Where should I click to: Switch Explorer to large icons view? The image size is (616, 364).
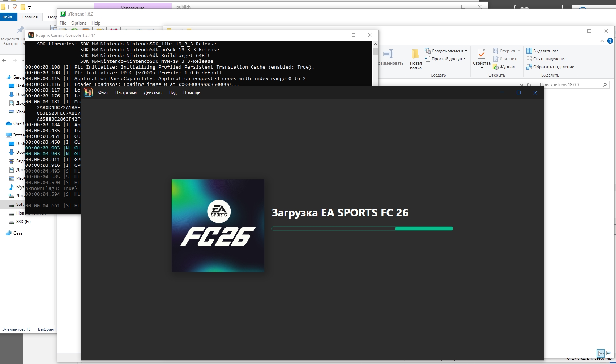(609, 353)
